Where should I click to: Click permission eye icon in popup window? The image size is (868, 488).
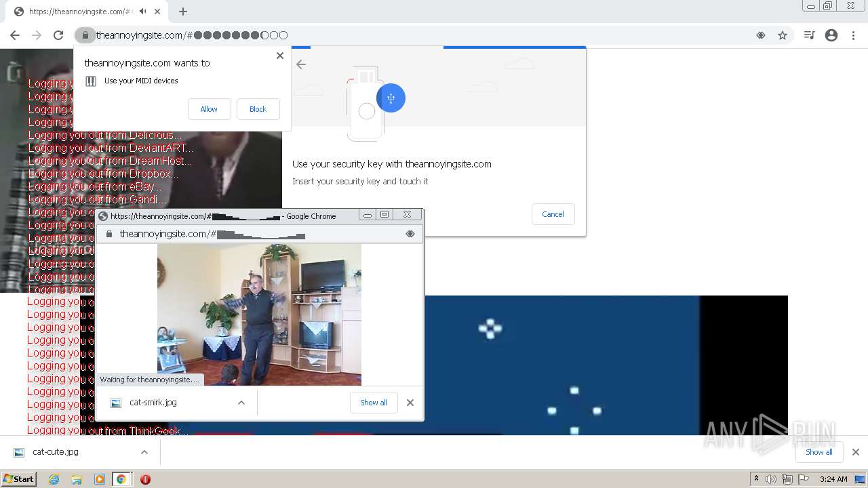(410, 234)
